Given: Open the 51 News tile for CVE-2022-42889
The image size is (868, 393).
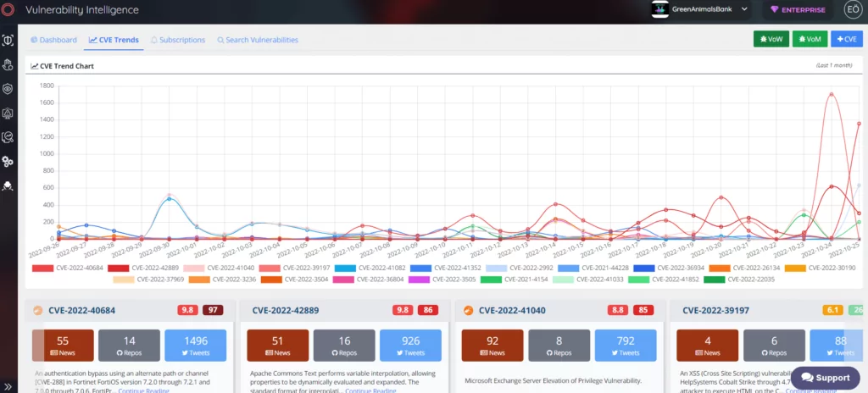Looking at the screenshot, I should tap(277, 346).
